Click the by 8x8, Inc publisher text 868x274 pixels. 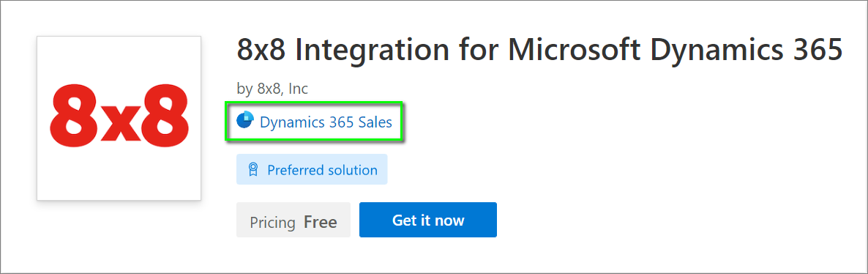(x=272, y=88)
